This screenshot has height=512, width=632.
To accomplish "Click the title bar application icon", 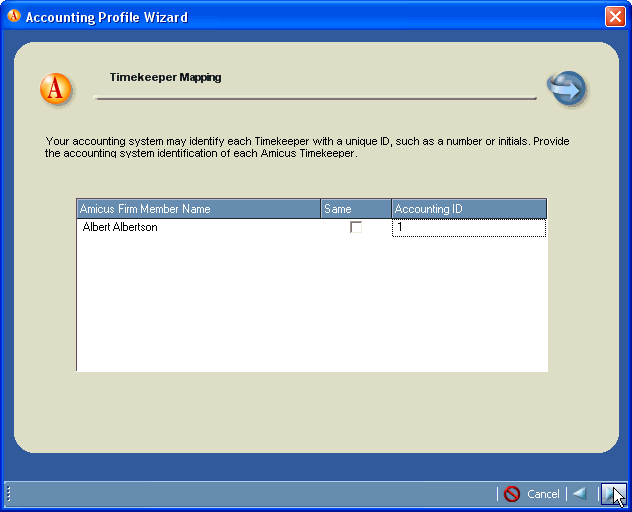I will click(x=14, y=17).
